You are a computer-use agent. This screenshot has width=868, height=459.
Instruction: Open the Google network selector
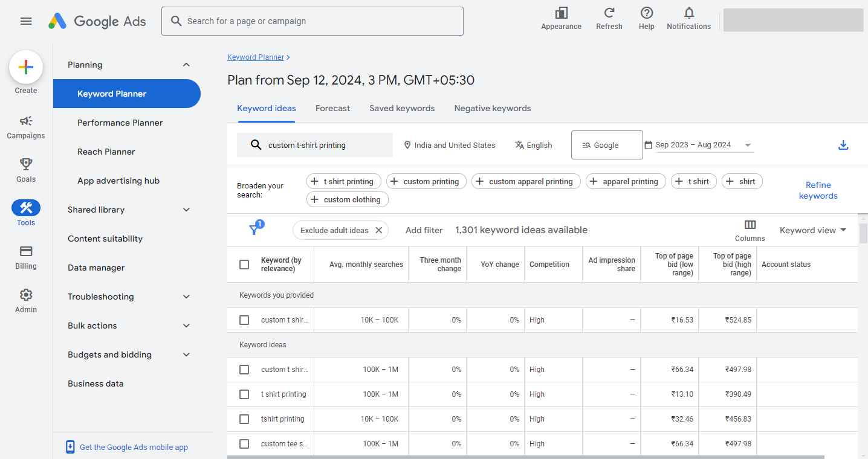607,145
